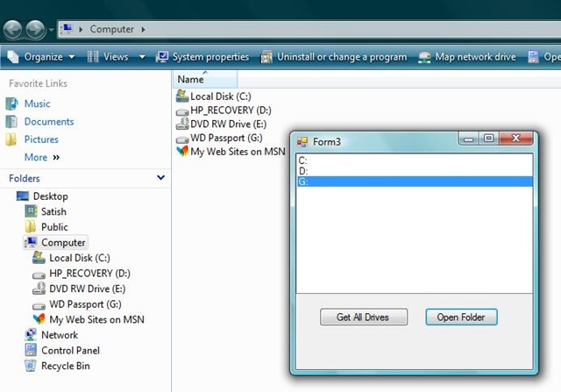Sort by the Name column header
This screenshot has height=392, width=561.
[x=204, y=79]
